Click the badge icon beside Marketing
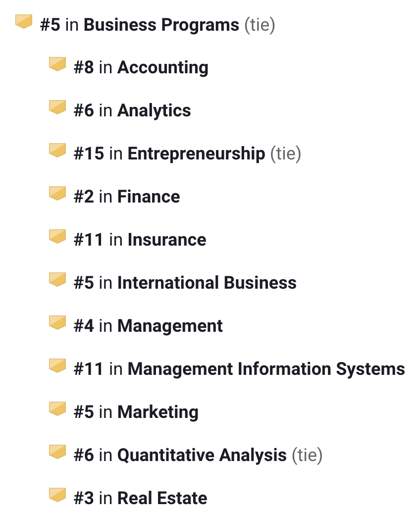 point(57,409)
